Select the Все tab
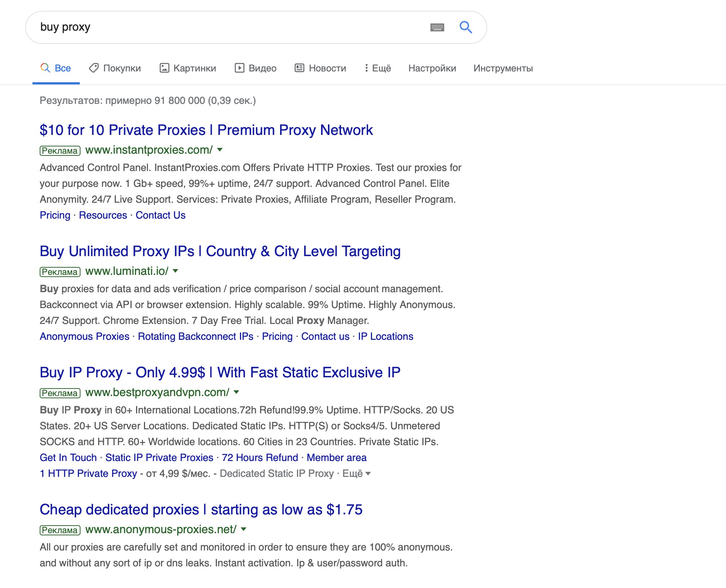 point(56,68)
